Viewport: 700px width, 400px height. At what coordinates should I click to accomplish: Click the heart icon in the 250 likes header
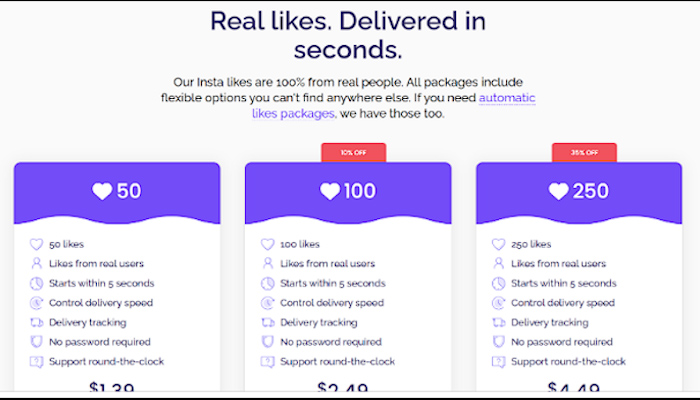tap(560, 191)
